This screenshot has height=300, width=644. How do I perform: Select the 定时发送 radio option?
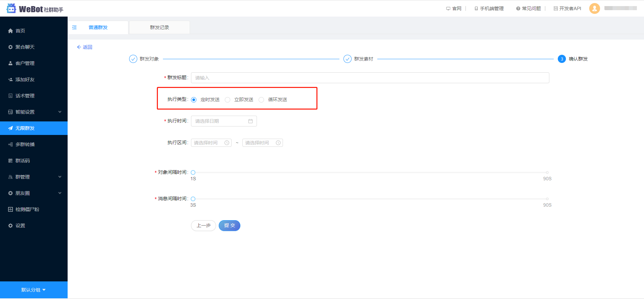tap(194, 100)
